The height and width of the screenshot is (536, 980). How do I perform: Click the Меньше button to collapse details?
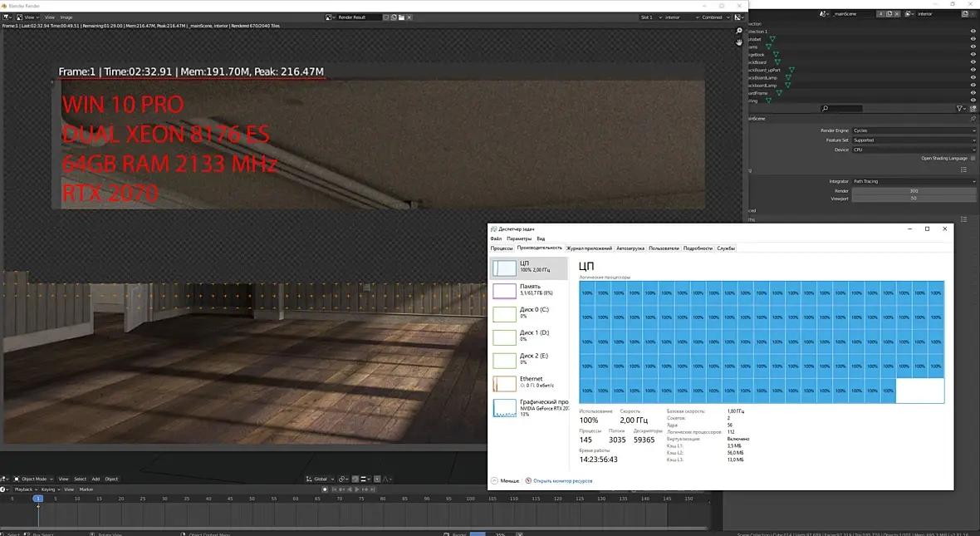coord(505,481)
